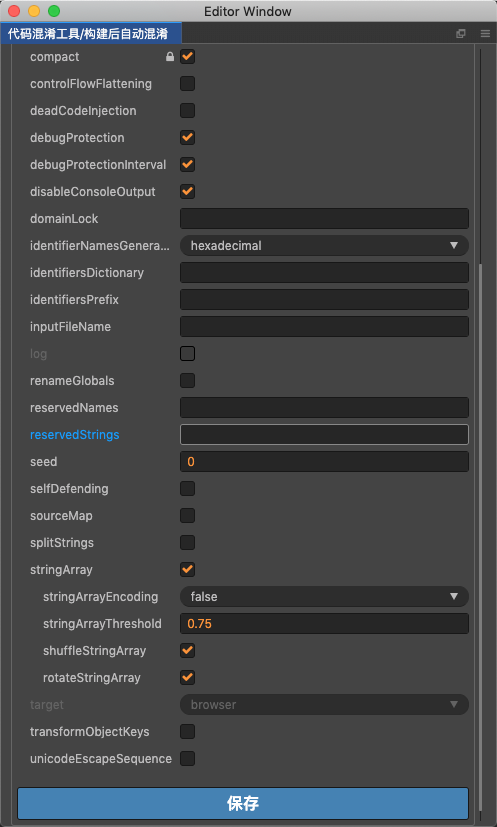Open target browser dropdown
The width and height of the screenshot is (497, 827).
(324, 705)
